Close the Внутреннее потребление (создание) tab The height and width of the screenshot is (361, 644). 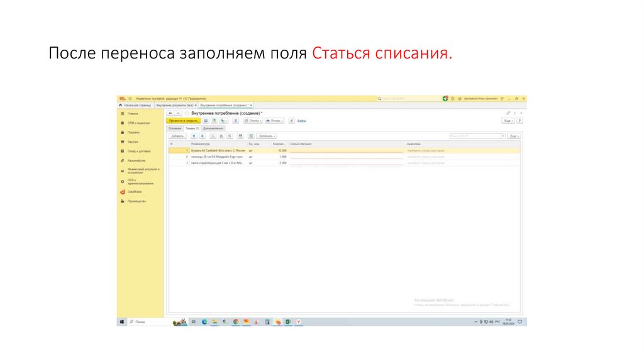[251, 106]
